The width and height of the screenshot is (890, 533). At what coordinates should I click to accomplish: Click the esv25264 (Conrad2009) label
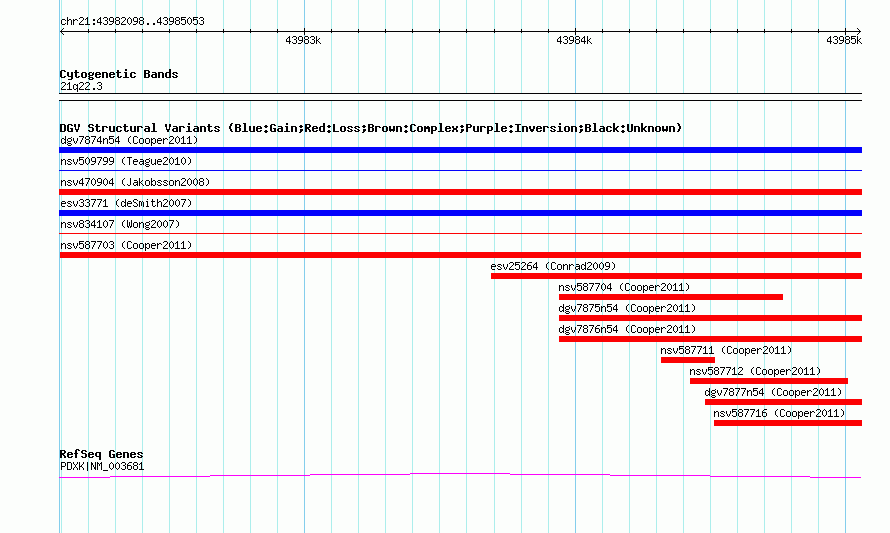[x=553, y=266]
